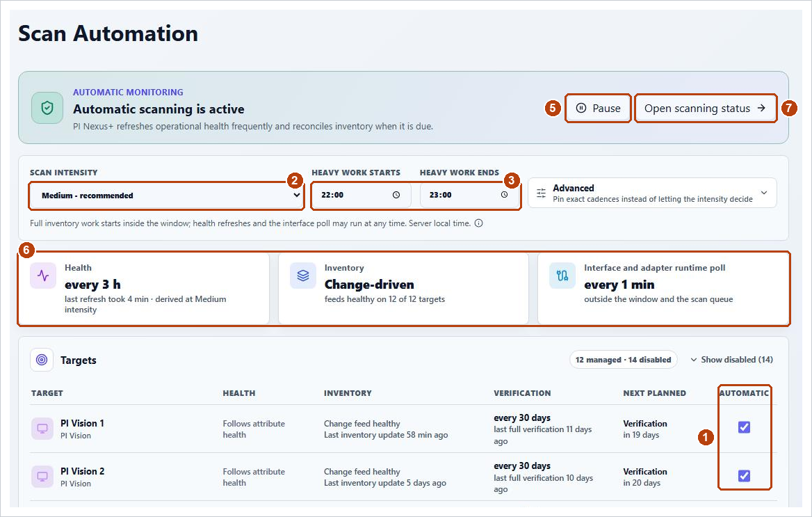Uncheck Automatic for PI Vision 2
This screenshot has height=517, width=812.
click(744, 475)
